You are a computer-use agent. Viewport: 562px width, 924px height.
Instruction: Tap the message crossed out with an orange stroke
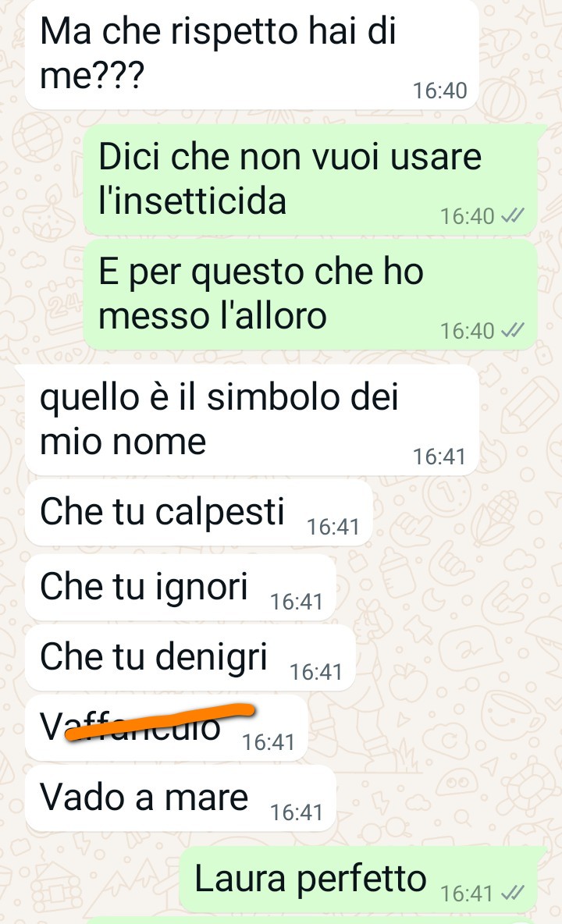click(166, 727)
